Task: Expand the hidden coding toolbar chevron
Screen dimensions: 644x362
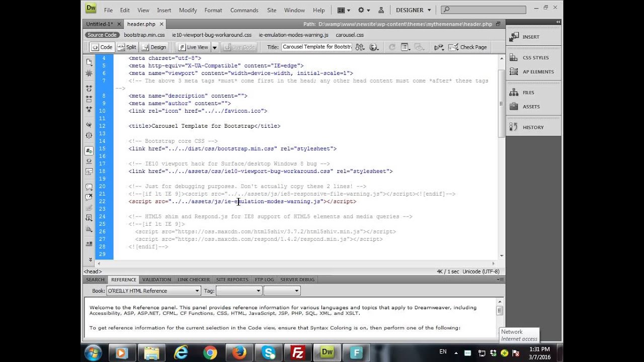Action: pyautogui.click(x=91, y=259)
